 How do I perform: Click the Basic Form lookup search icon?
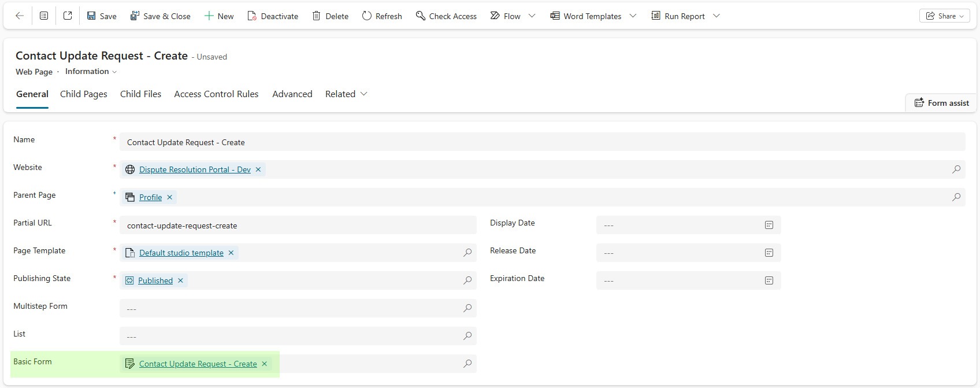point(467,364)
